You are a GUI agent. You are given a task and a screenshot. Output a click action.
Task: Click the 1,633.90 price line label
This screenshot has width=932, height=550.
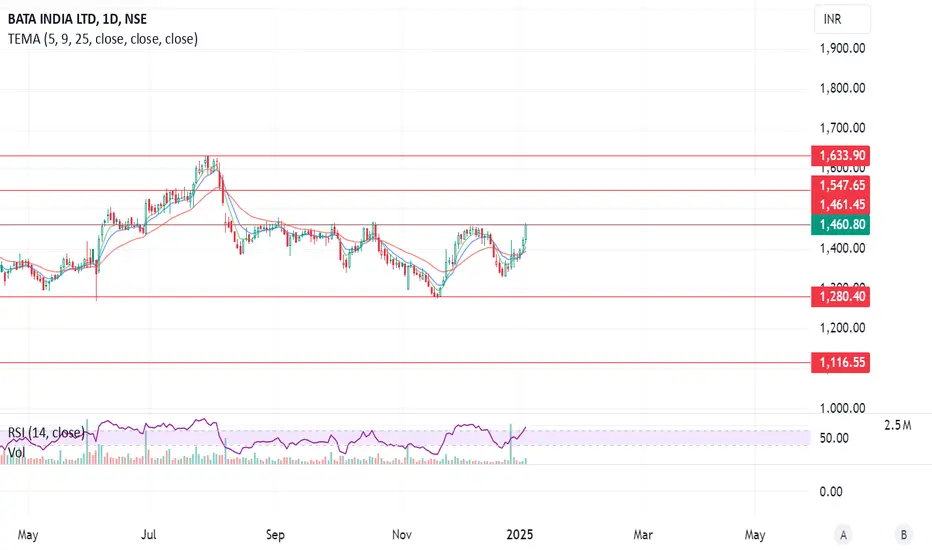(x=840, y=156)
